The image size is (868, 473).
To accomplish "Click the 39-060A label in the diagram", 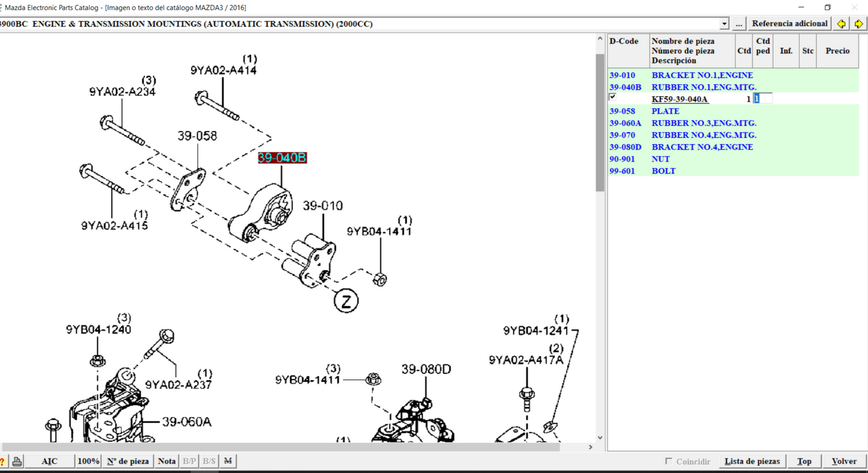I will 187,422.
